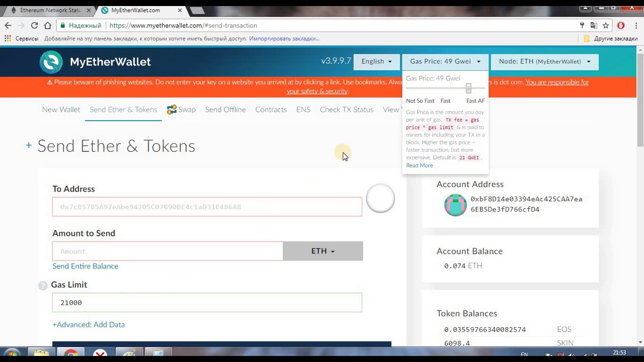Open the apps grid icon in bookmarks bar
Screen dimensions: 644x362
(8, 38)
